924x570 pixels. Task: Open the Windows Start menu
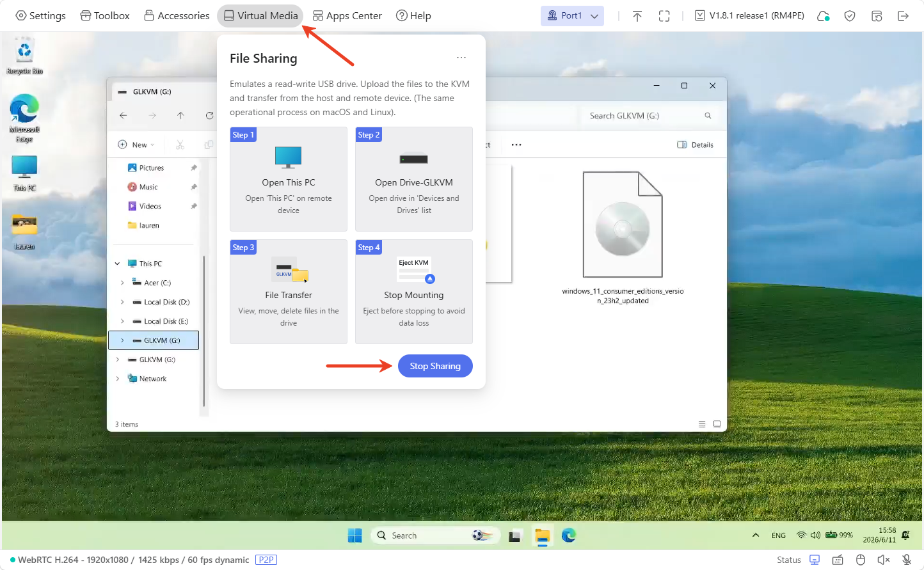pos(355,535)
